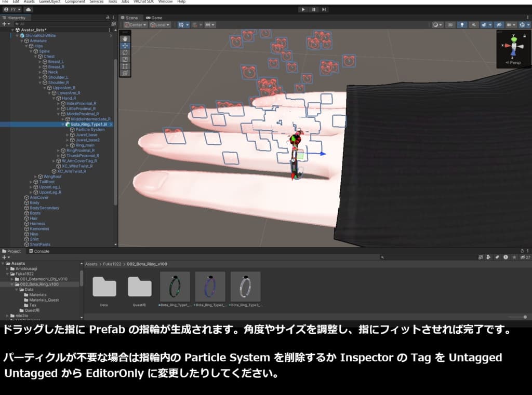
Task: Open the scene camera settings dropdown
Action: [511, 25]
